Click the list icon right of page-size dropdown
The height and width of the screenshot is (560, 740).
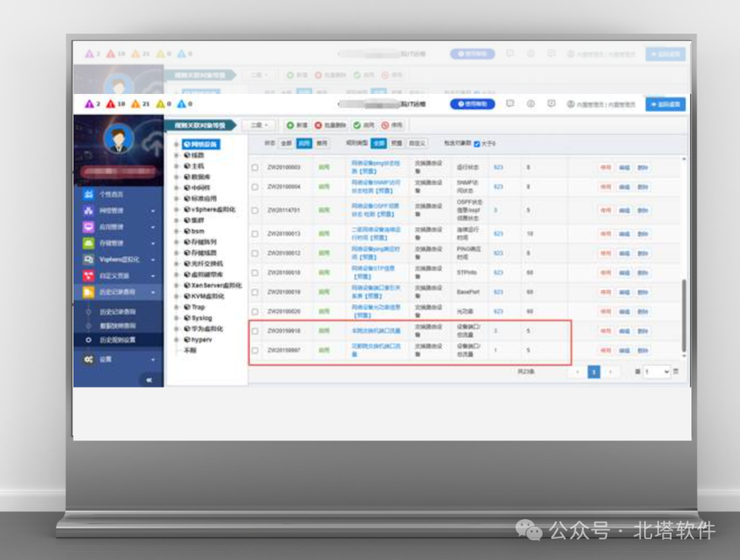[x=676, y=372]
